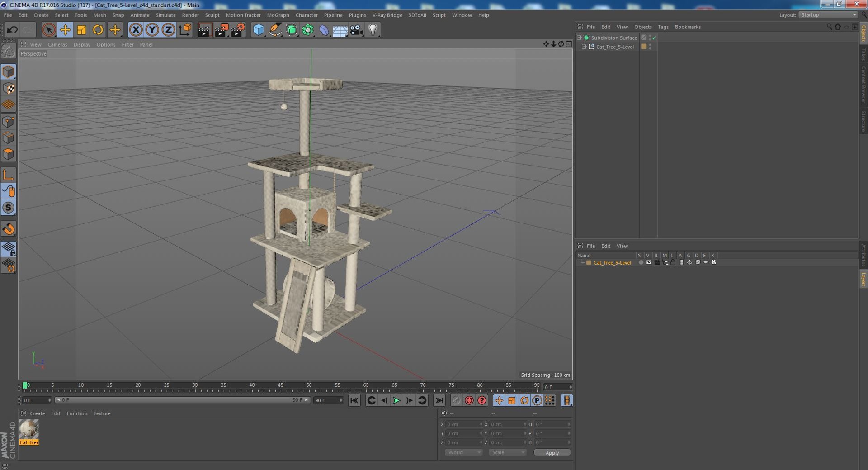The image size is (868, 470).
Task: Click the Camera object icon
Action: click(x=356, y=30)
